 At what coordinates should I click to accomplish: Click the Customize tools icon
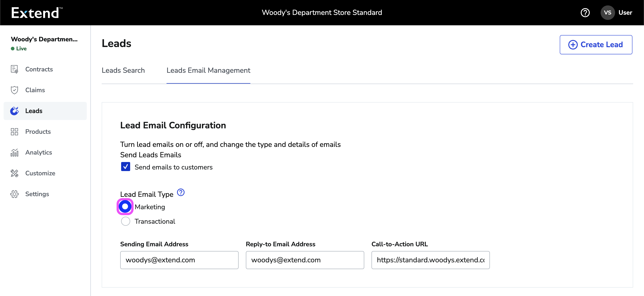click(14, 173)
